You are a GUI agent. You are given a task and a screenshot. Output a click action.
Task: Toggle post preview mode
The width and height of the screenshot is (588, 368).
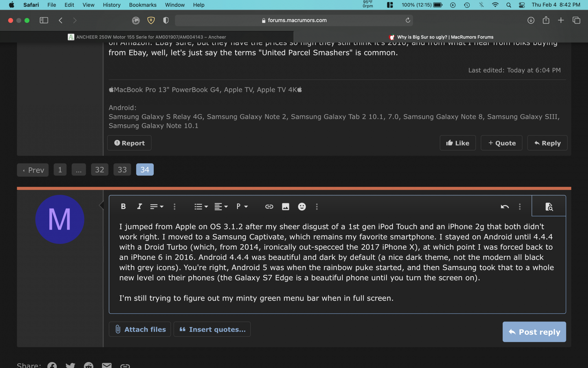coord(549,207)
